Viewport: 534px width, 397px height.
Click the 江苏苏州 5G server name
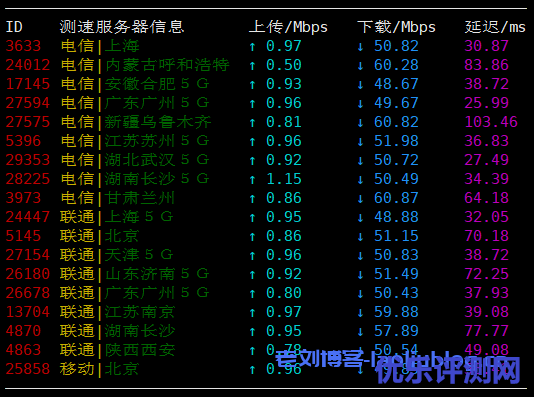click(x=157, y=141)
